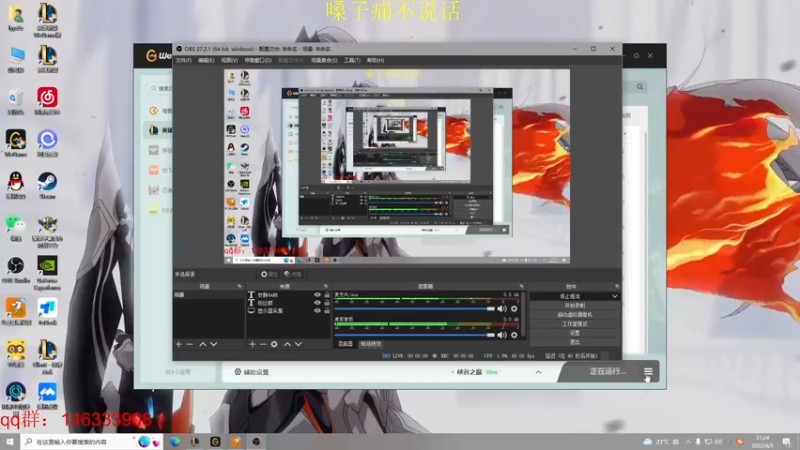Open the Steam desktop shortcut
This screenshot has width=800, height=450.
pyautogui.click(x=47, y=185)
